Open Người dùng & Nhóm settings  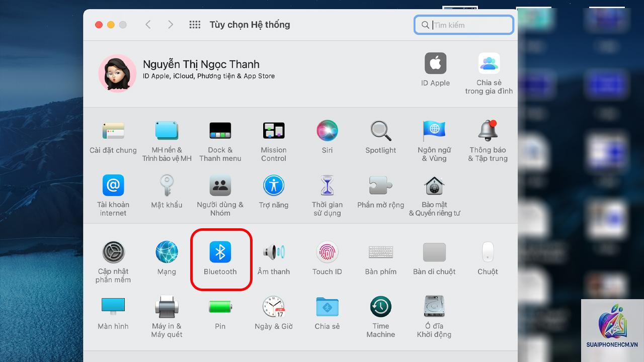pos(220,186)
